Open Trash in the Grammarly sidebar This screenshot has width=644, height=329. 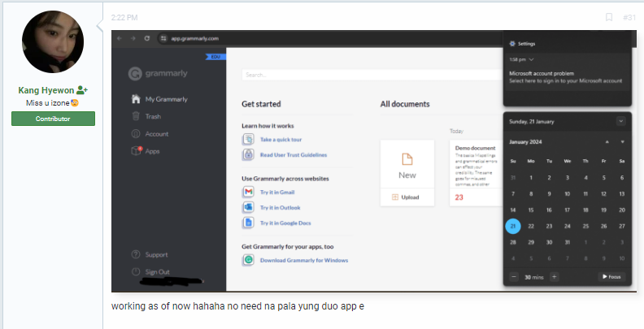(153, 116)
